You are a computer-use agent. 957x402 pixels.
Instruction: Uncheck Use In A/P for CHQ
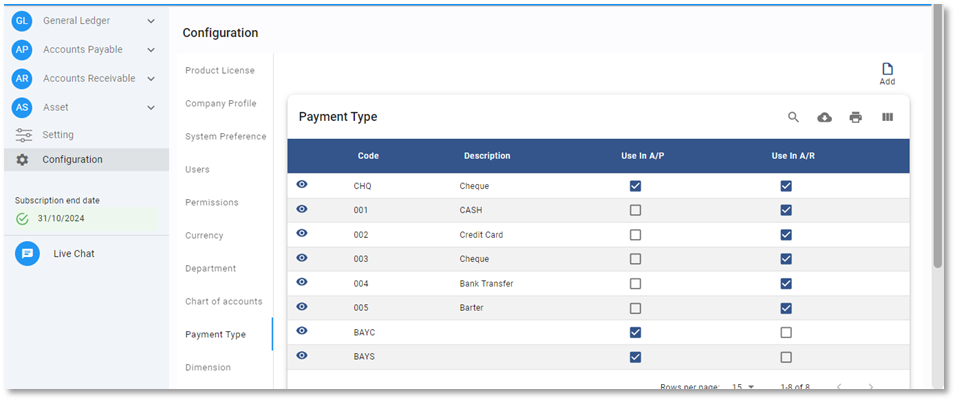635,186
